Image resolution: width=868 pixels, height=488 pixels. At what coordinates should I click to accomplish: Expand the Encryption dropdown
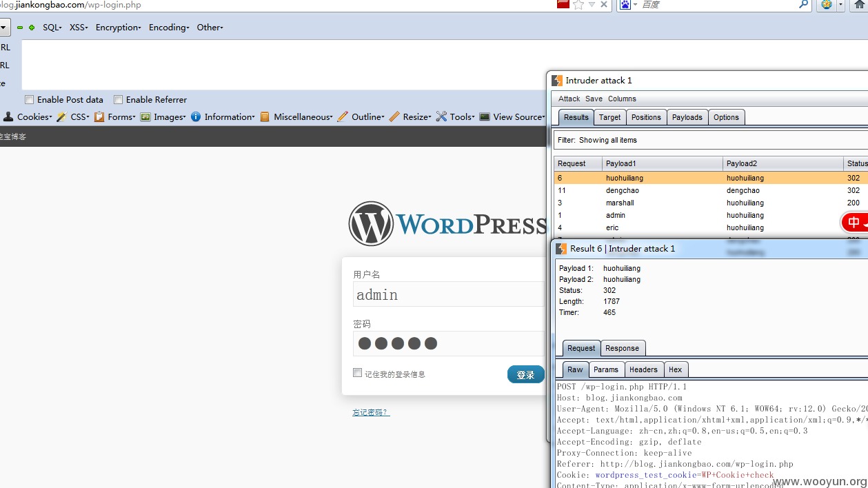119,28
